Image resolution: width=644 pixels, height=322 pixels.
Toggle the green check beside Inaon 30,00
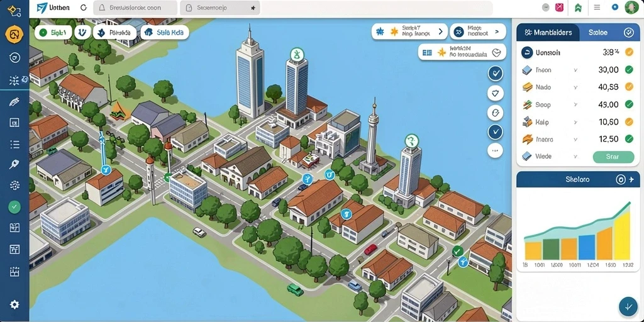pyautogui.click(x=629, y=70)
